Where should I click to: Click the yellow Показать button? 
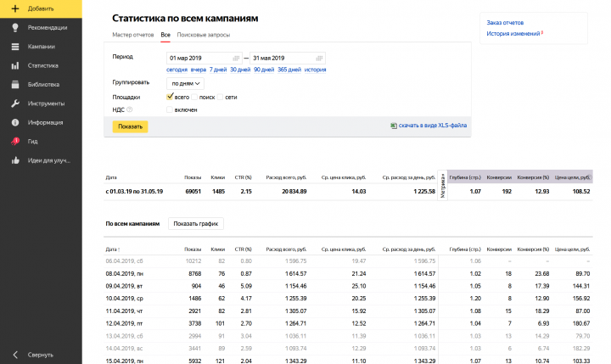click(130, 126)
